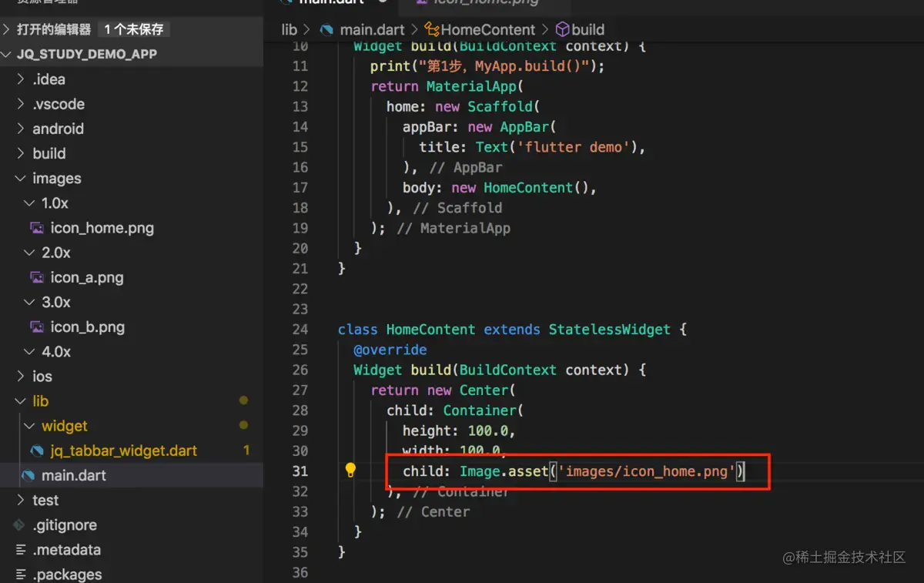Collapse the images folder
The height and width of the screenshot is (583, 924).
click(20, 178)
